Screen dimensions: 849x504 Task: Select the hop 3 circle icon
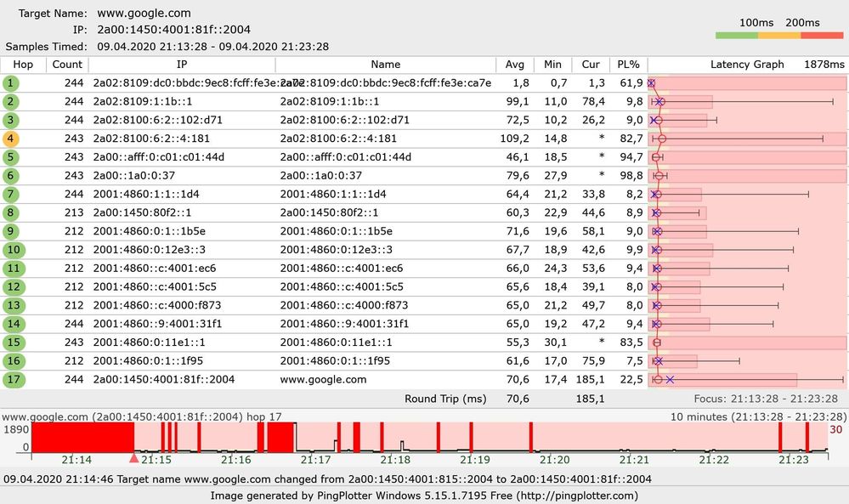pos(10,120)
